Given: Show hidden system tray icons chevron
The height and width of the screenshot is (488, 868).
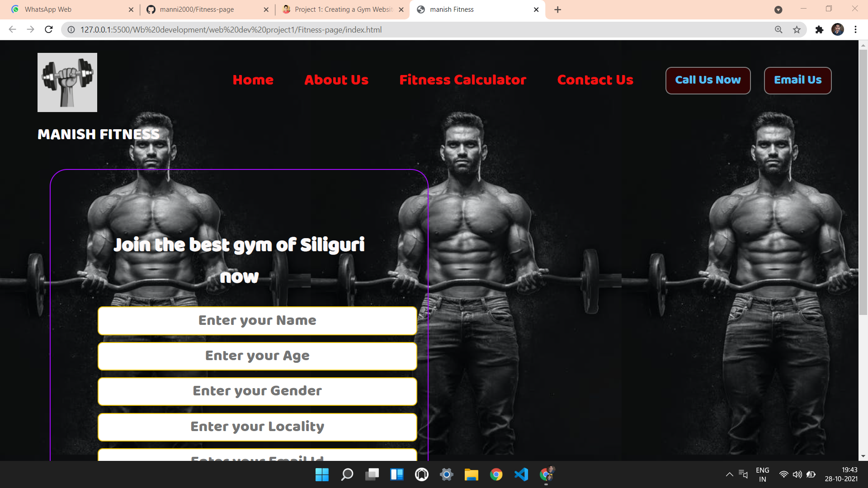Looking at the screenshot, I should pos(729,474).
